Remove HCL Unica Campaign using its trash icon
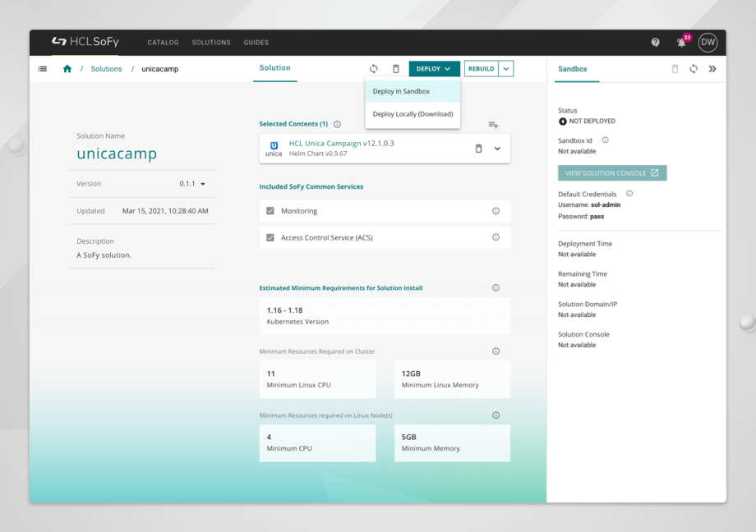 click(x=479, y=149)
